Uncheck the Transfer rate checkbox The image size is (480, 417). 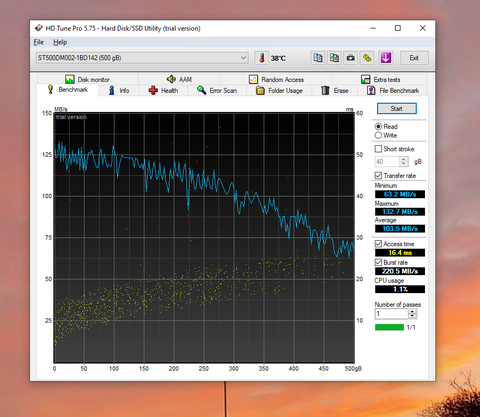[x=378, y=175]
